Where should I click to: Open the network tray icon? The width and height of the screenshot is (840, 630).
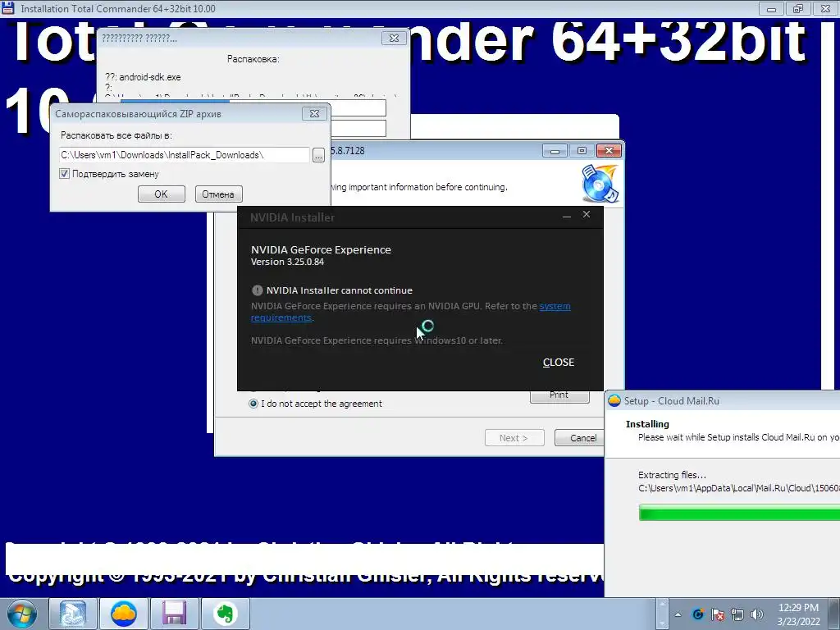click(x=737, y=614)
